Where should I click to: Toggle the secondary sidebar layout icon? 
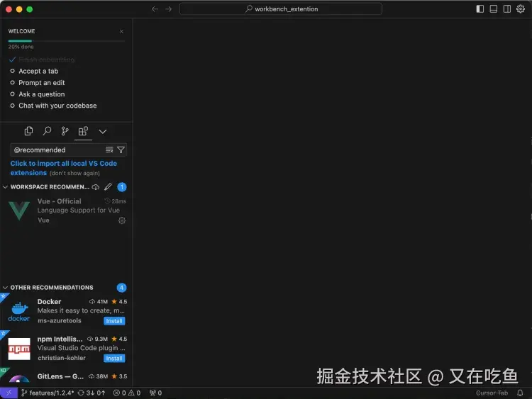507,9
